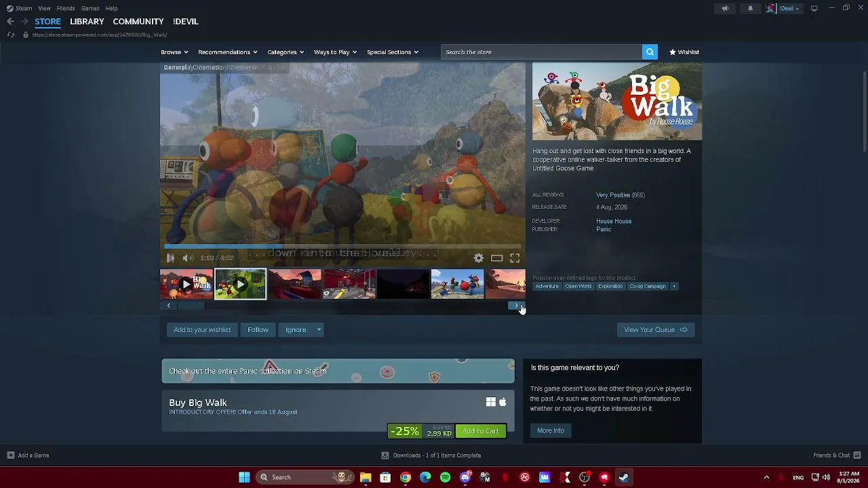
Task: Open the Games menu
Action: click(x=90, y=8)
